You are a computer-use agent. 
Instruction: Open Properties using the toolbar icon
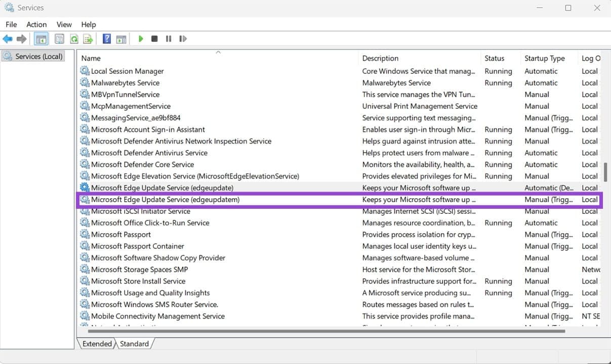59,38
